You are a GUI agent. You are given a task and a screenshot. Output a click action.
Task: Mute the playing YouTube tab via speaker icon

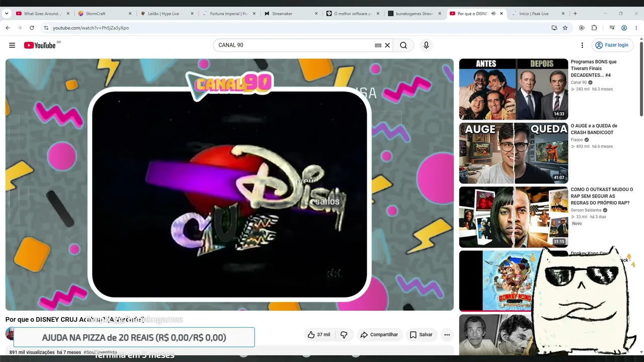[493, 14]
